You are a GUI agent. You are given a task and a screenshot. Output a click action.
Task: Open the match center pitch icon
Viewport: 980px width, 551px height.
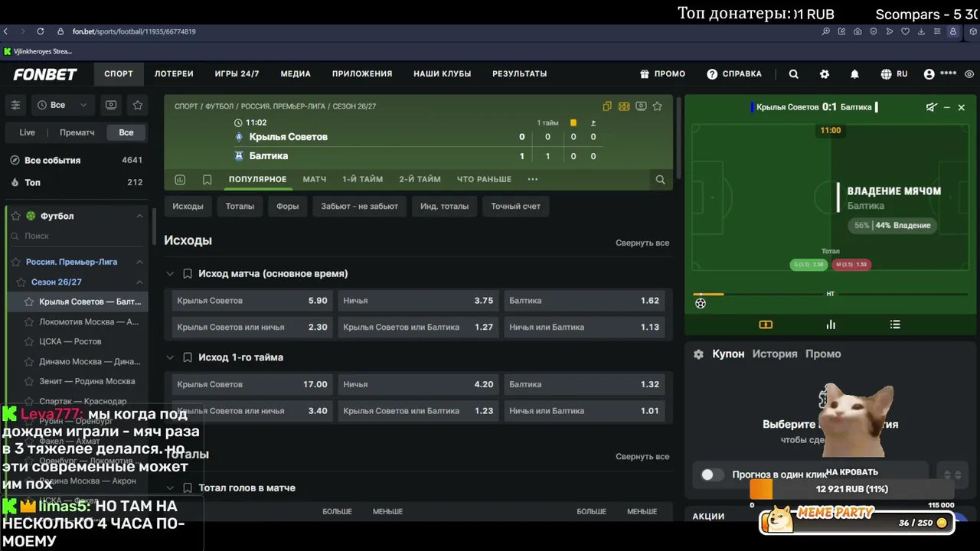(624, 106)
